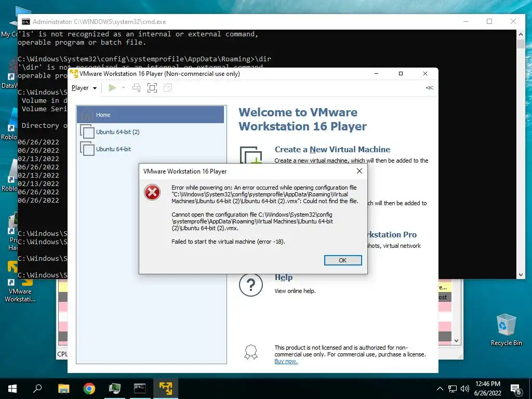The height and width of the screenshot is (399, 532).
Task: Click the Buy now link
Action: click(x=286, y=362)
